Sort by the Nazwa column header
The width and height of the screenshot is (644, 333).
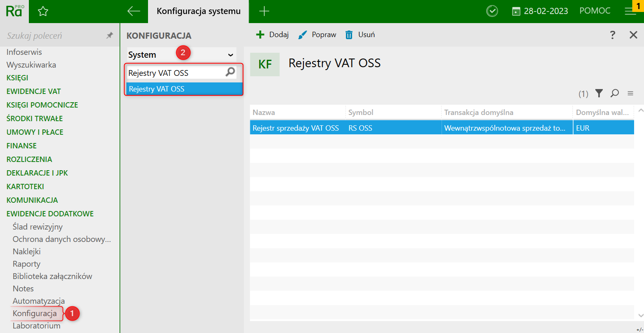(x=298, y=113)
